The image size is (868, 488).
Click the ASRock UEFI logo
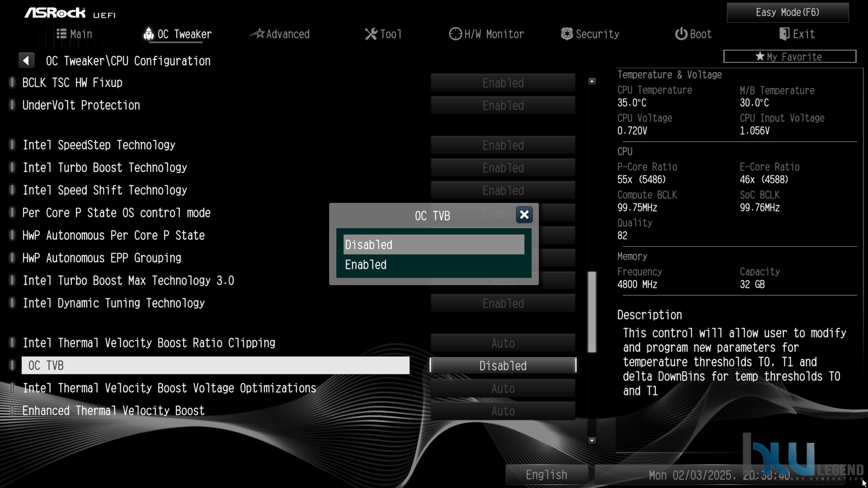[x=70, y=13]
